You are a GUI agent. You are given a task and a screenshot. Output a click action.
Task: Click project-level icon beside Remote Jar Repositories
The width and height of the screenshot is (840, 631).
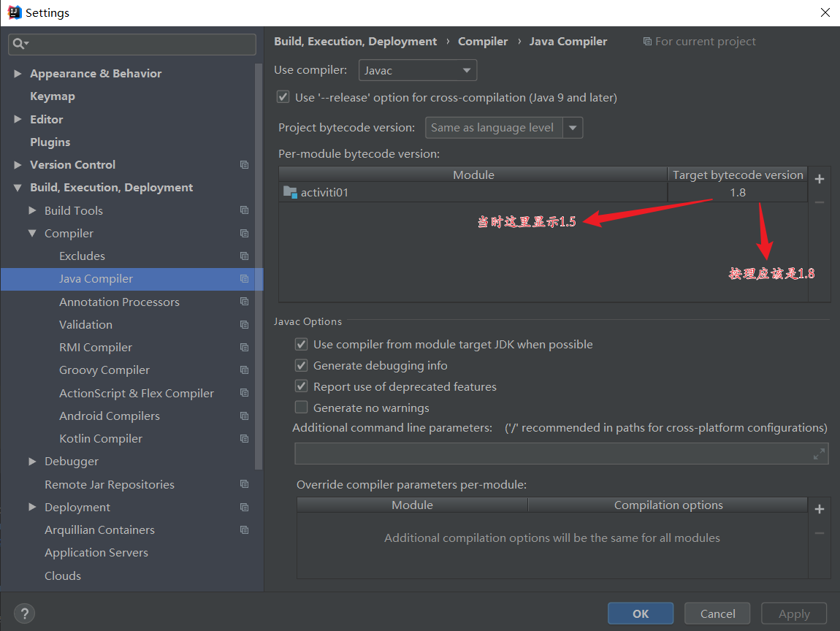click(244, 484)
